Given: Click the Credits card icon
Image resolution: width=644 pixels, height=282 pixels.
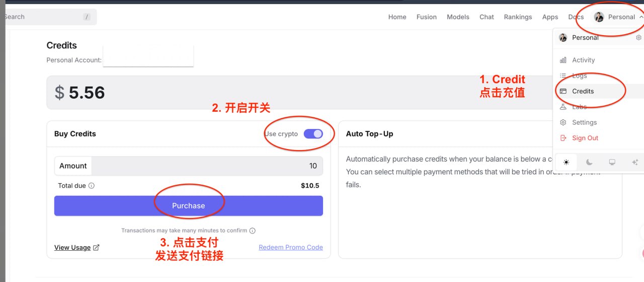Looking at the screenshot, I should [x=563, y=91].
